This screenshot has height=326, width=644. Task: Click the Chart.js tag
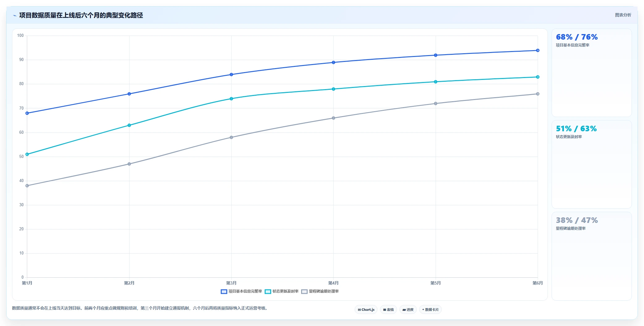point(366,310)
